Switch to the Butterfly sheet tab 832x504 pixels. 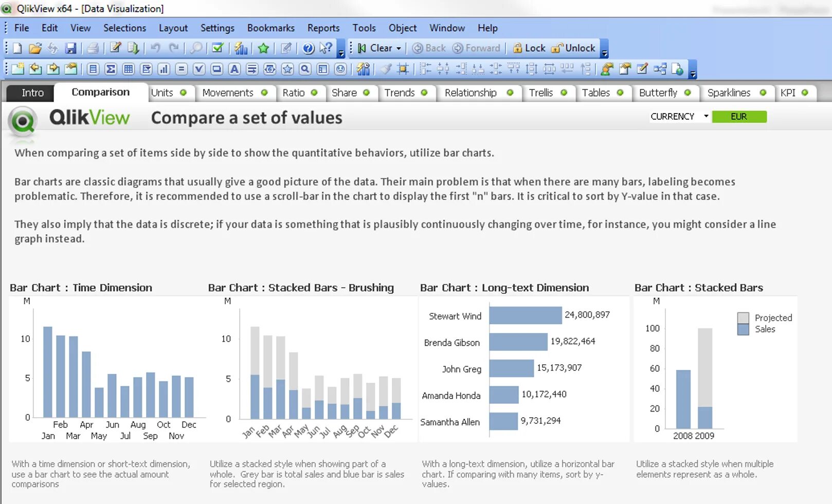click(665, 92)
